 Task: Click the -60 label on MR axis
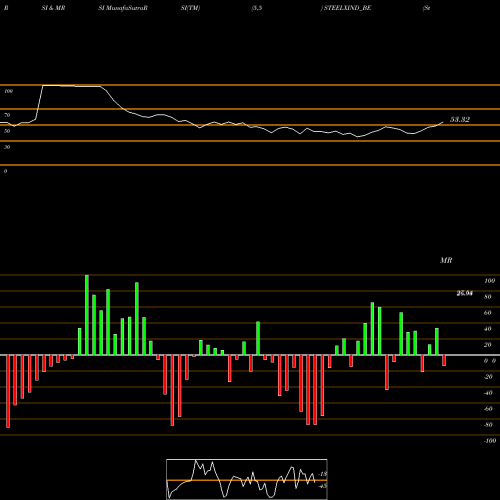[x=488, y=409]
